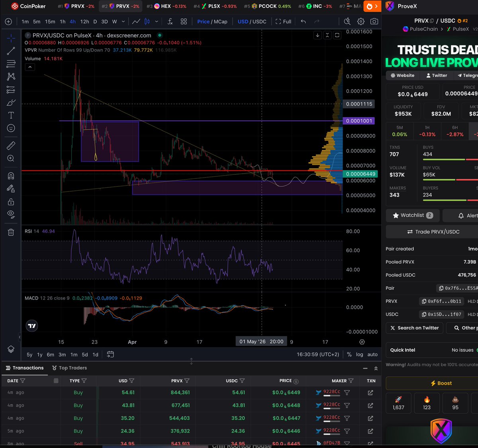This screenshot has width=478, height=448.
Task: Copy the PRVX contract address 0xF6f
Action: (x=441, y=301)
